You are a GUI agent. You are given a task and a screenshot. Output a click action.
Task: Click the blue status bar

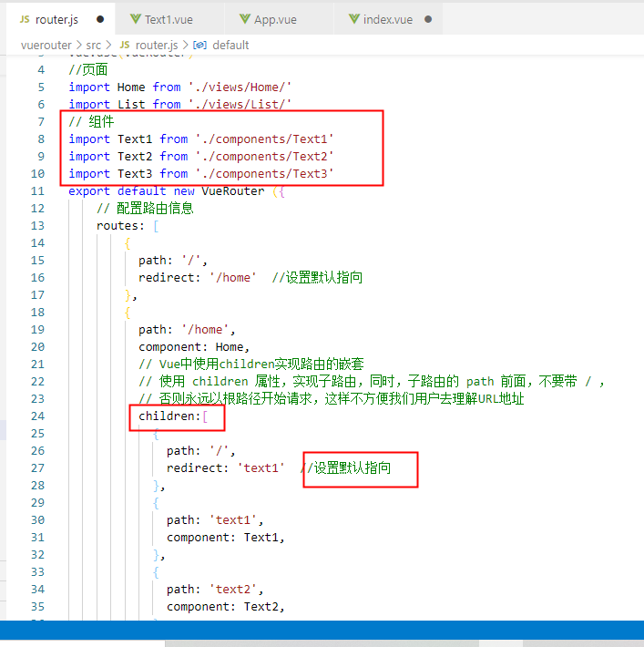tap(322, 630)
